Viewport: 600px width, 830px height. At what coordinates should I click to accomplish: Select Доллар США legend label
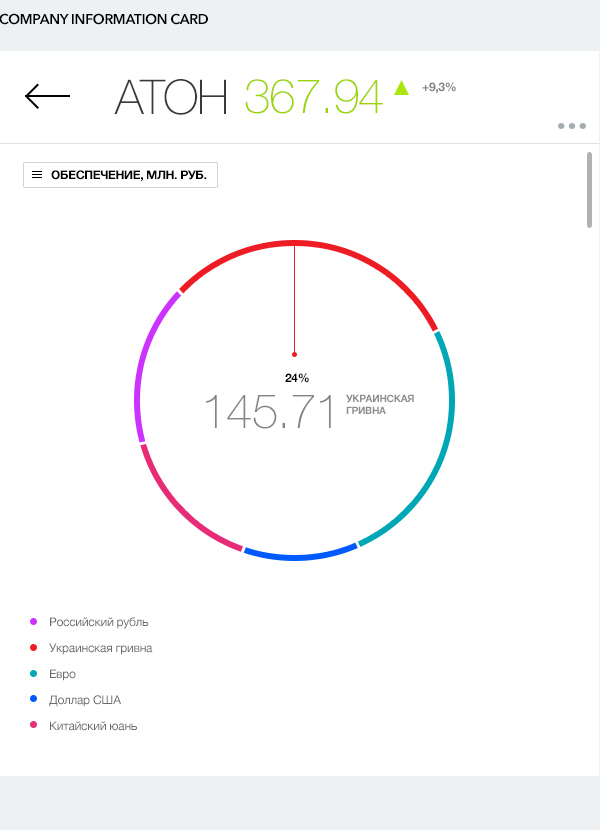coord(85,700)
